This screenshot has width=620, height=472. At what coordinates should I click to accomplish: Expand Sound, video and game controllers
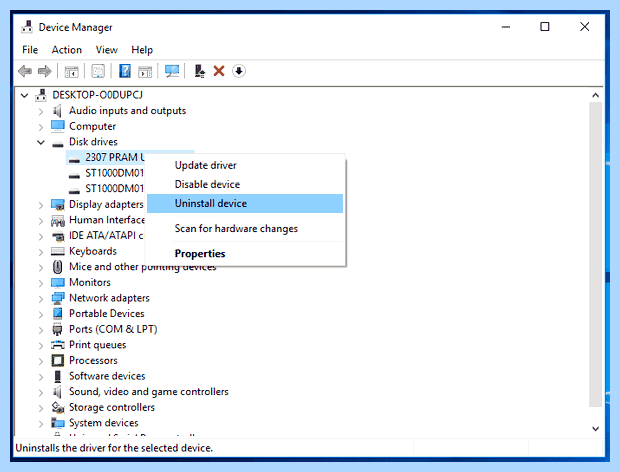tap(41, 393)
